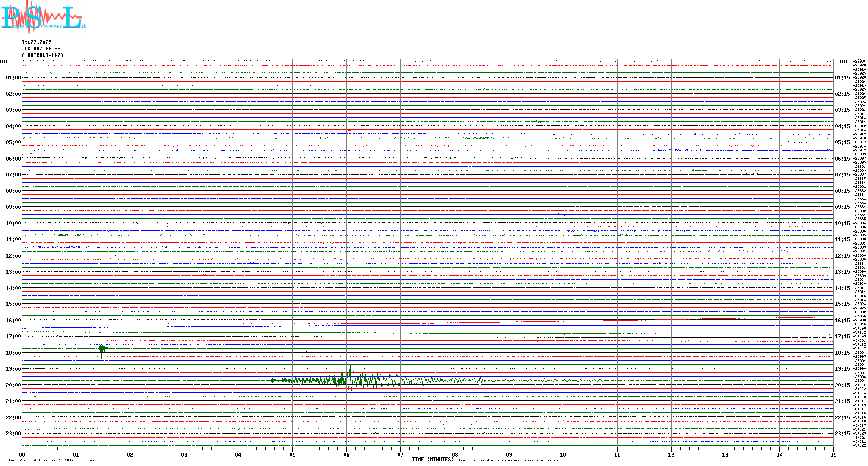The height and width of the screenshot is (466, 868).
Task: Select the Oct27,2025 date text
Action: [36, 42]
